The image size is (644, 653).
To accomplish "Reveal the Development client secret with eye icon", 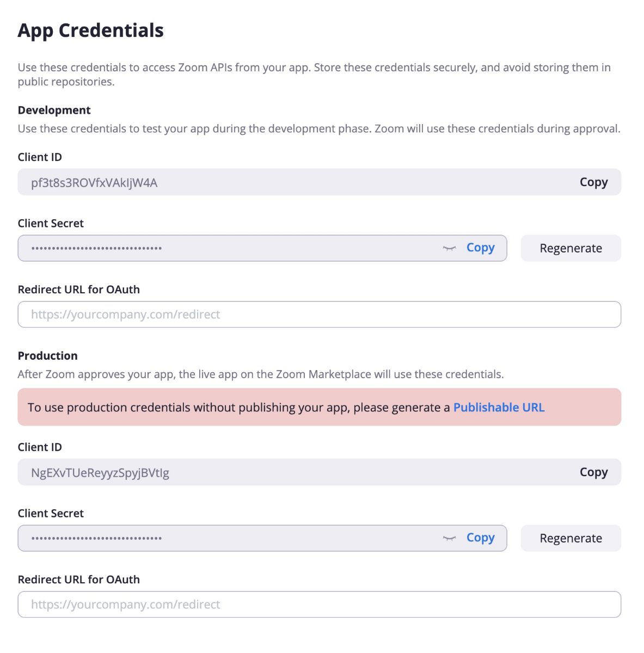I will point(449,249).
